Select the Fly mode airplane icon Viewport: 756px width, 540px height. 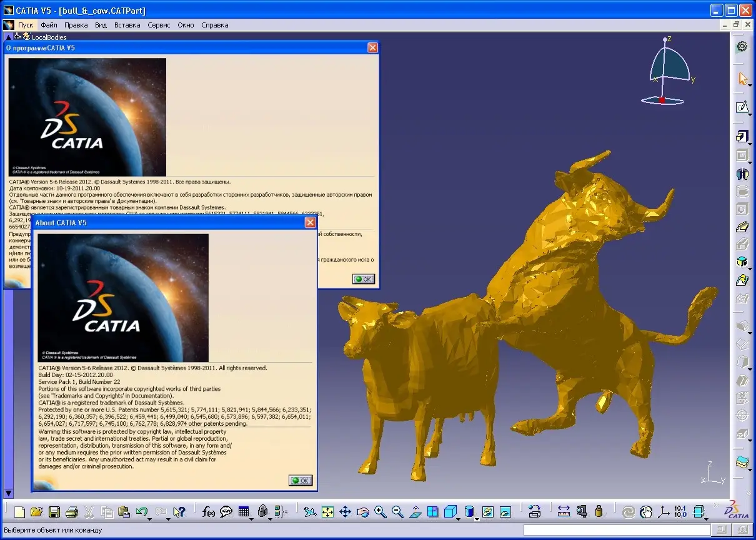(311, 513)
